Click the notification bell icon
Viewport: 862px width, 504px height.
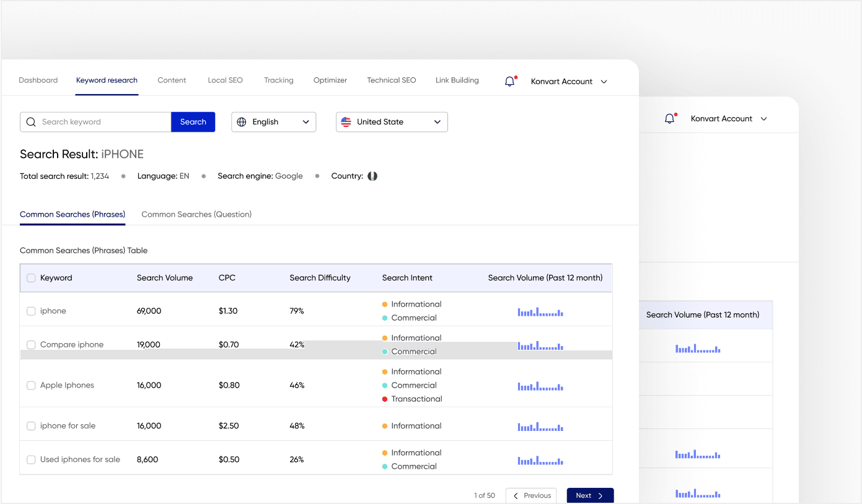click(508, 81)
